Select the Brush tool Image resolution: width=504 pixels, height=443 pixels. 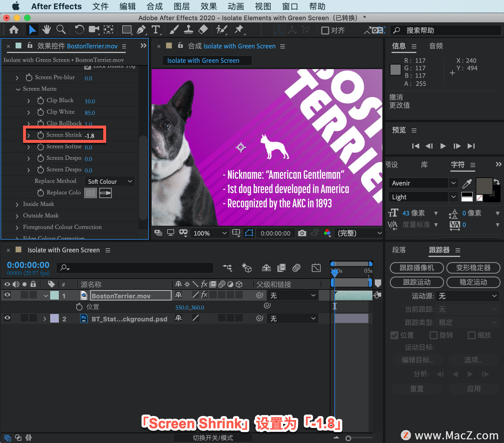point(174,30)
